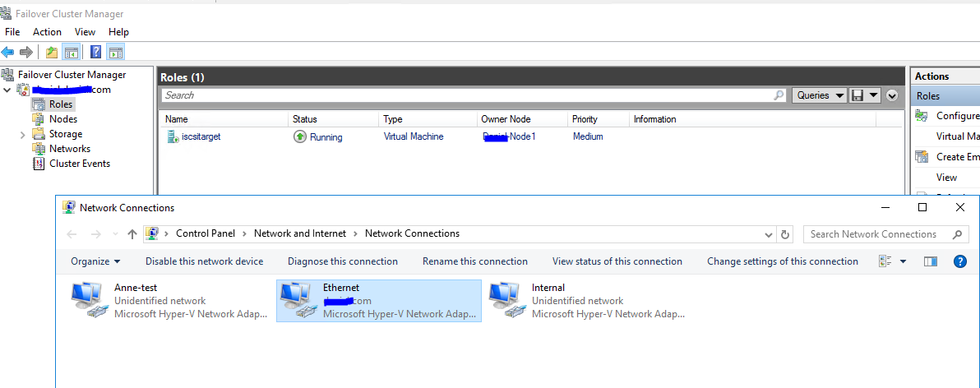The height and width of the screenshot is (388, 980).
Task: Open the Organize dropdown menu
Action: point(95,261)
